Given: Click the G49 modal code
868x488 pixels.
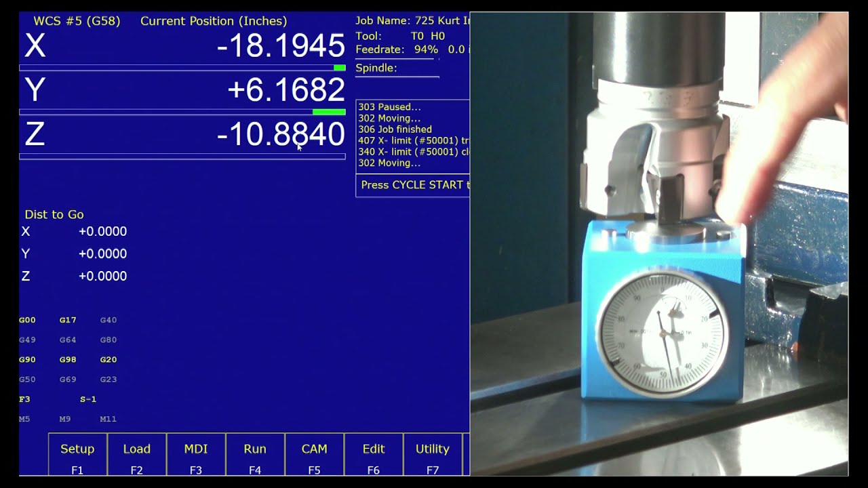Looking at the screenshot, I should (x=27, y=340).
